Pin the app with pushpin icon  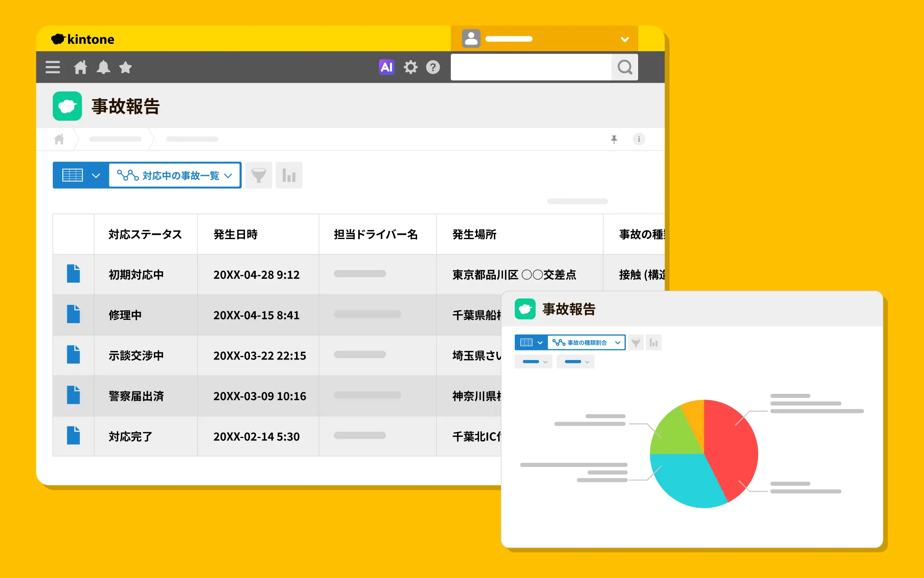click(x=614, y=139)
